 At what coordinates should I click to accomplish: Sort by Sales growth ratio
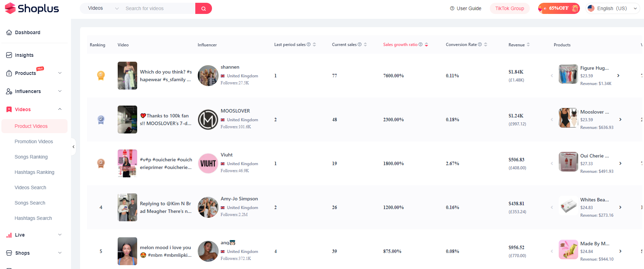tap(426, 45)
